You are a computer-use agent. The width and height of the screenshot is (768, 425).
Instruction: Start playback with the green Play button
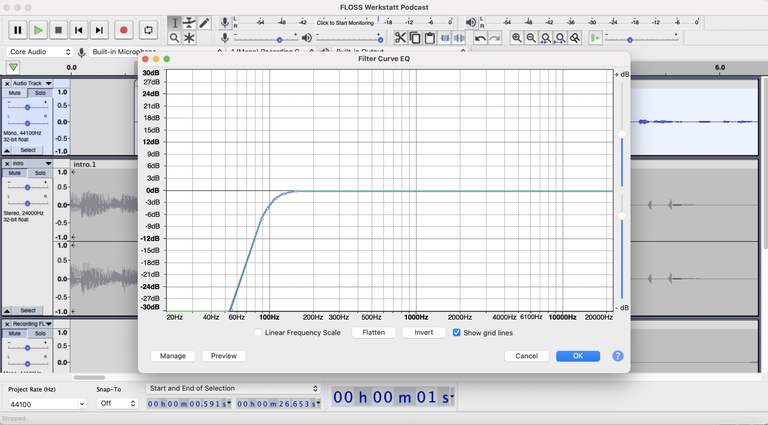pyautogui.click(x=38, y=30)
